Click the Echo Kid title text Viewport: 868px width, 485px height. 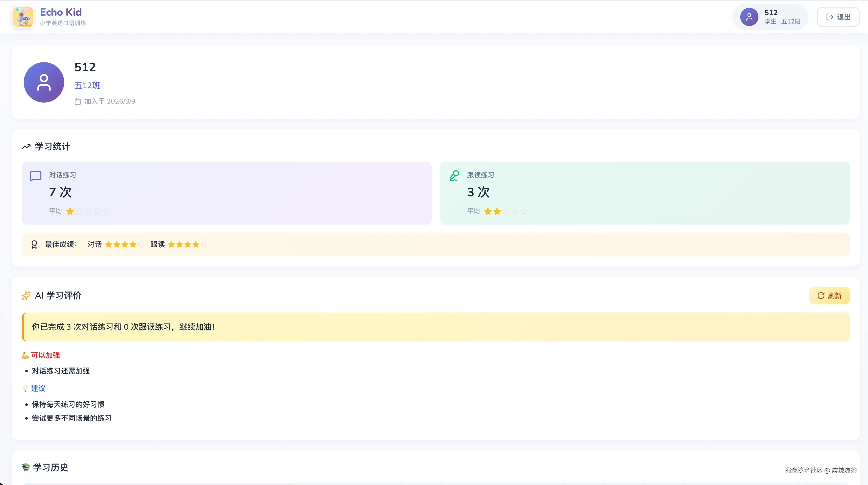pyautogui.click(x=61, y=12)
